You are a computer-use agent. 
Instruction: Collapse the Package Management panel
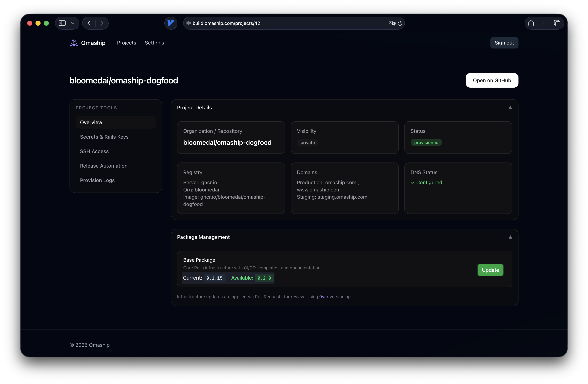coord(510,237)
